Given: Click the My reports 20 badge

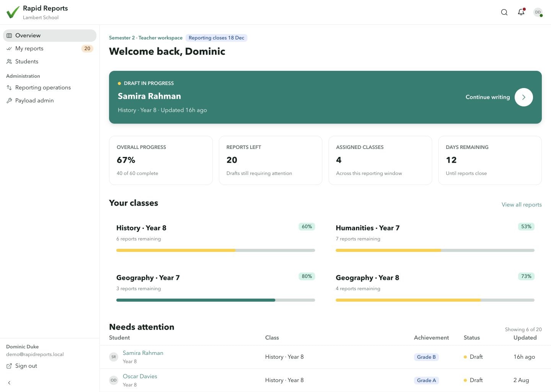Looking at the screenshot, I should tap(87, 49).
